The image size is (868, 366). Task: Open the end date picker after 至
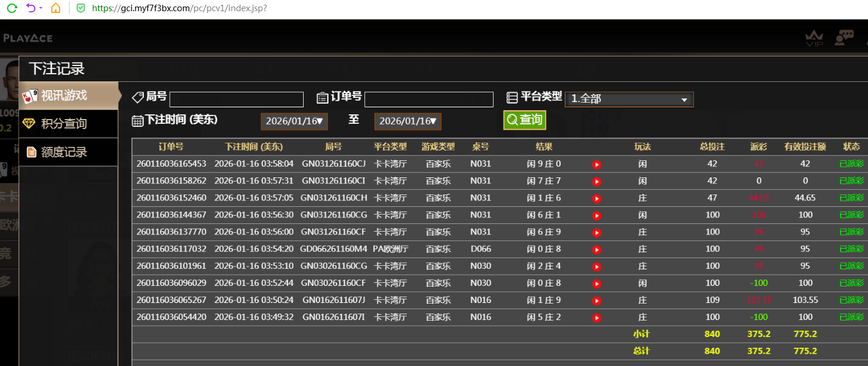(407, 121)
